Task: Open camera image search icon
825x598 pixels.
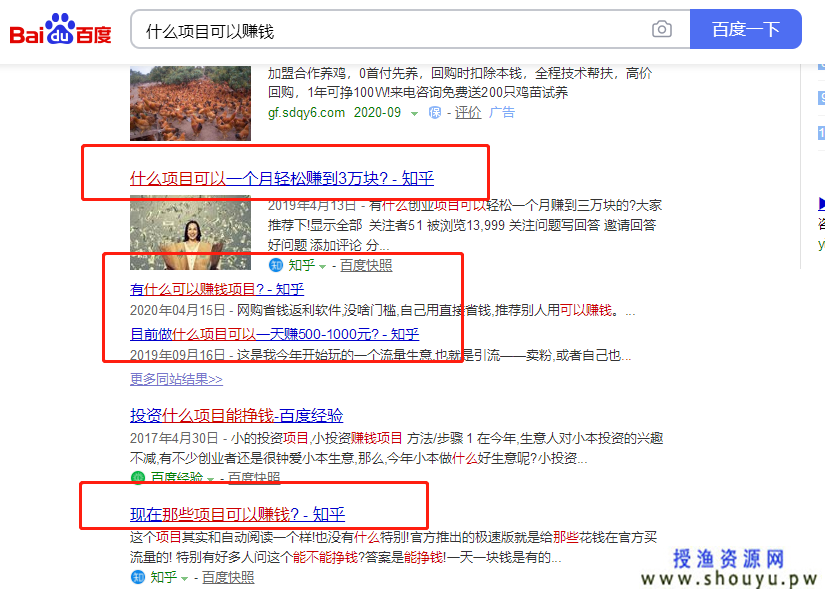Action: 661,29
